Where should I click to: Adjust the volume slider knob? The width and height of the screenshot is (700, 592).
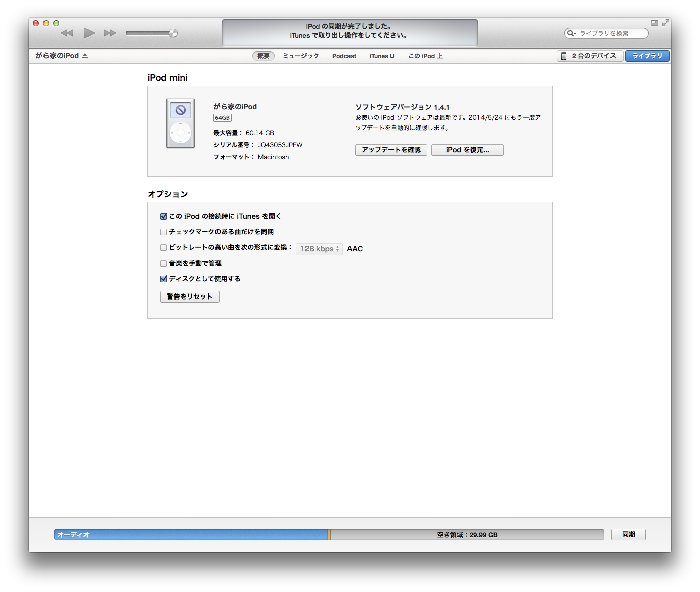tap(173, 33)
